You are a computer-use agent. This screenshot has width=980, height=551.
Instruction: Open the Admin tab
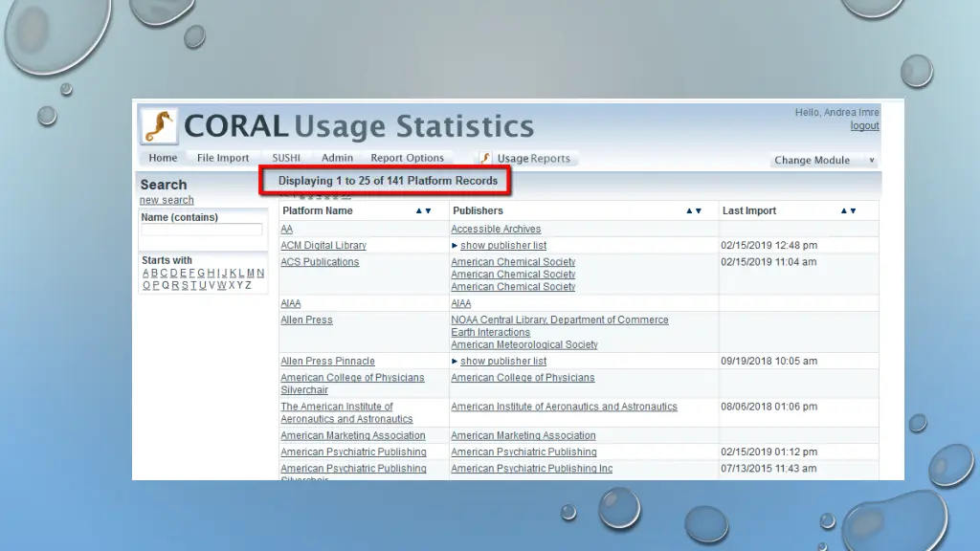[338, 158]
